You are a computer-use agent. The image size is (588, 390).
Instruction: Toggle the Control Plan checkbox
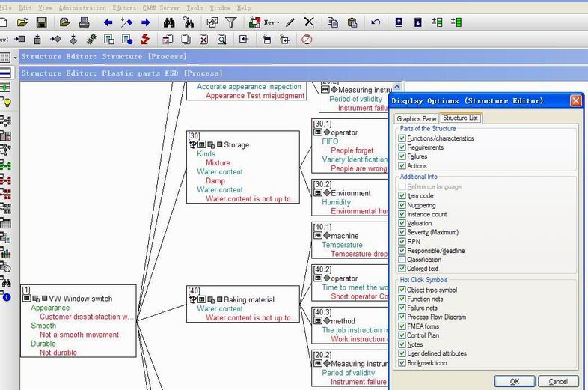click(402, 335)
